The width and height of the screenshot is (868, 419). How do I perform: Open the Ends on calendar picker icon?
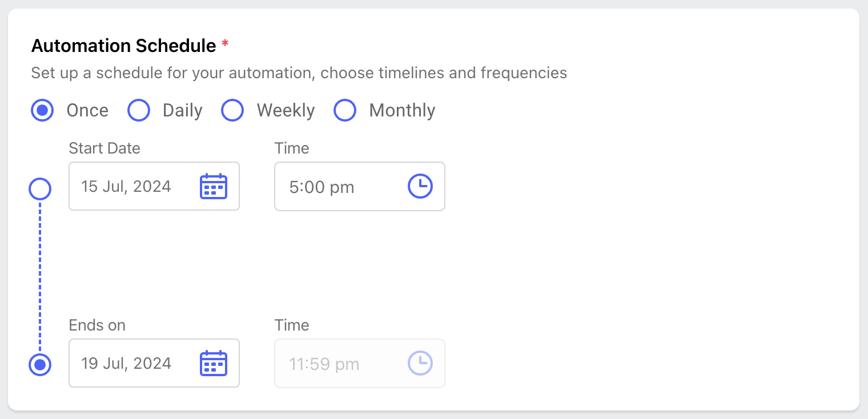click(x=214, y=364)
